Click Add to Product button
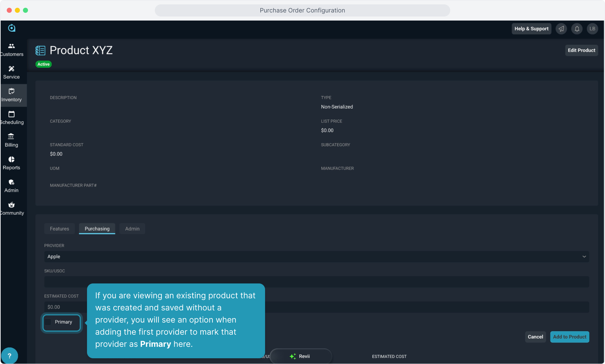This screenshot has width=605, height=364. 570,337
